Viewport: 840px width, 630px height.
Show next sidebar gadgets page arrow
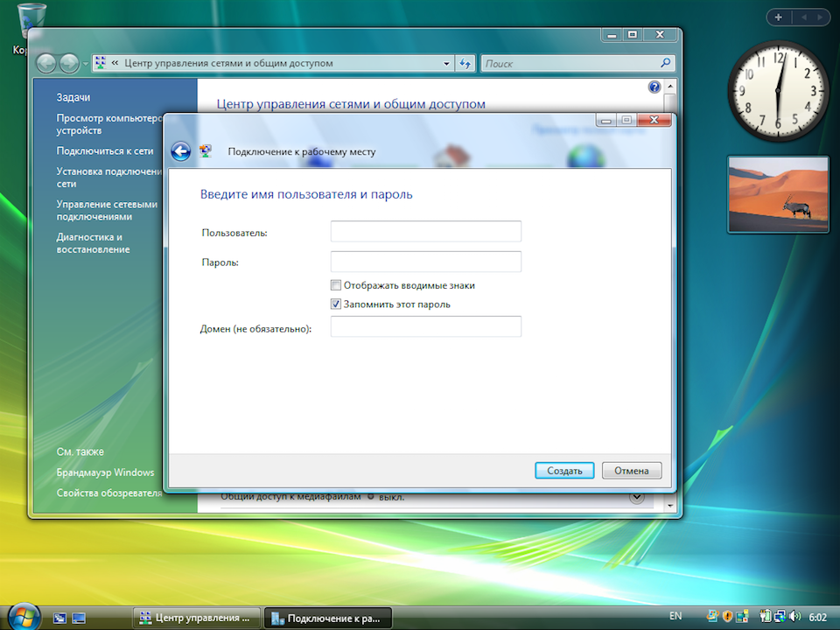(x=820, y=17)
